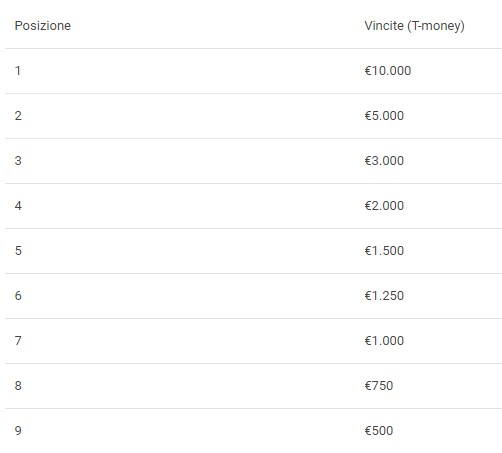
Task: Select the €1.000 prize cell
Action: click(x=384, y=341)
